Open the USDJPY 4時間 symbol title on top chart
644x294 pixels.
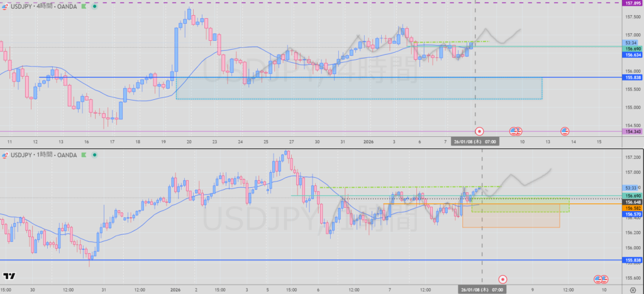(44, 8)
